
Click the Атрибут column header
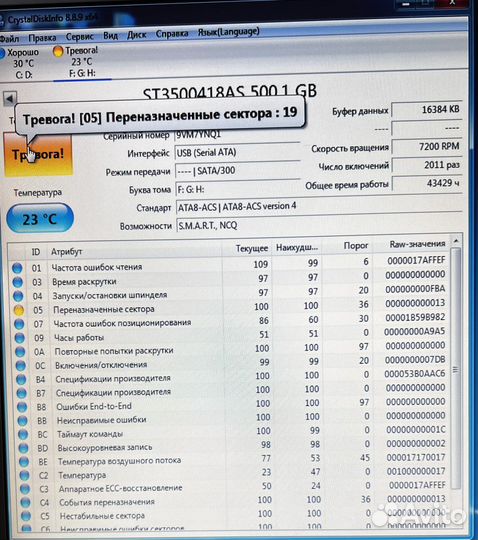pos(134,250)
